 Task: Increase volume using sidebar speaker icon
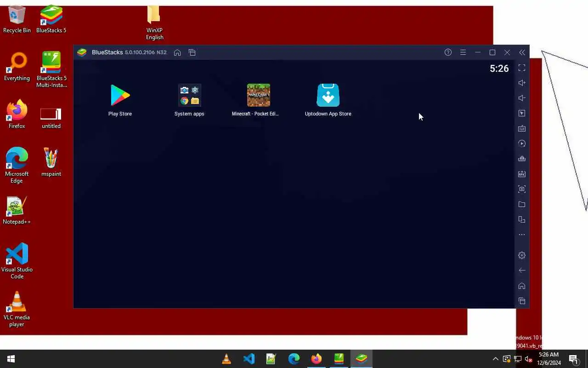[522, 83]
